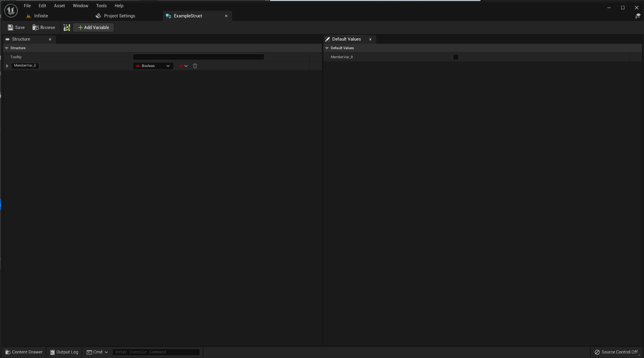Screen dimensions: 644x358
Task: Open the Edit menu
Action: coord(42,6)
